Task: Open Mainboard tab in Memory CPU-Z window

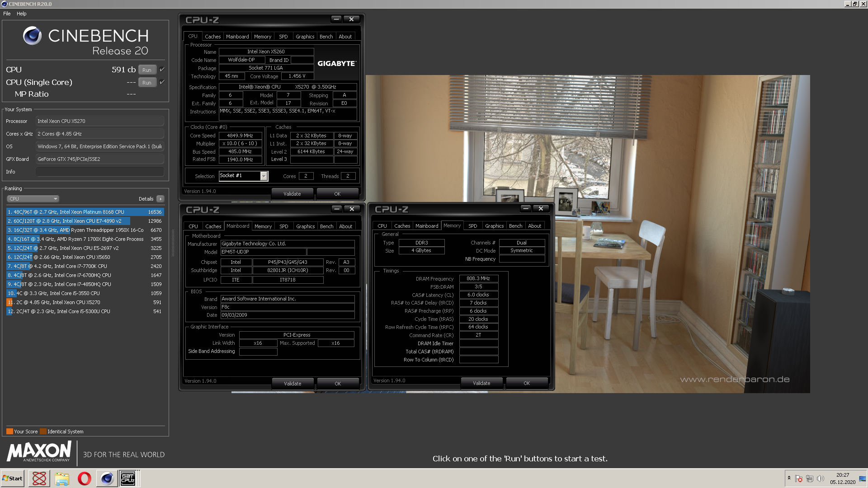Action: click(x=427, y=226)
